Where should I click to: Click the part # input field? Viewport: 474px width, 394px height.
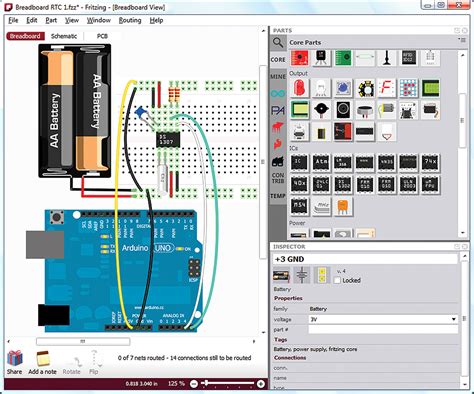(383, 329)
